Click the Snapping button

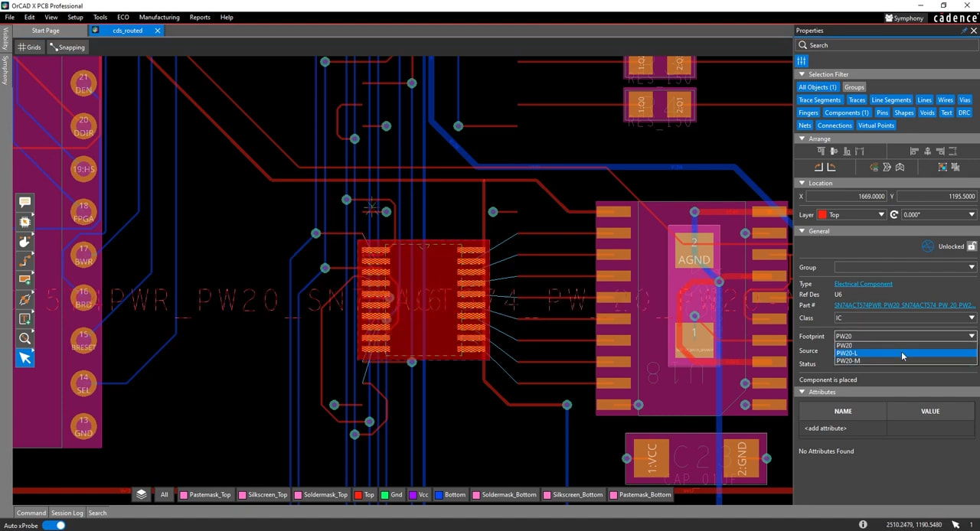point(67,47)
